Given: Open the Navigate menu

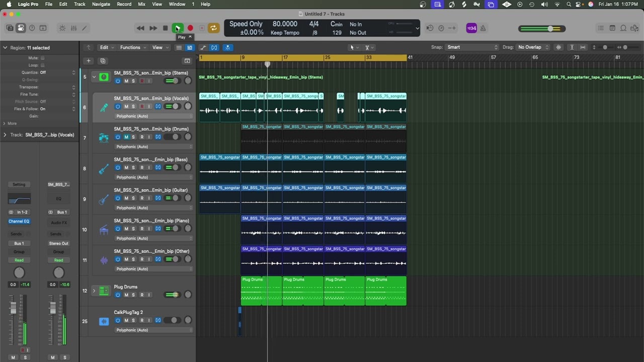Looking at the screenshot, I should [x=101, y=4].
